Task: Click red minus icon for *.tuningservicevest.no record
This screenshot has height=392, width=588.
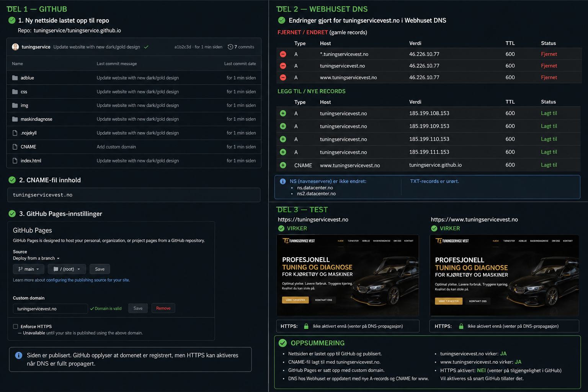Action: click(x=283, y=54)
